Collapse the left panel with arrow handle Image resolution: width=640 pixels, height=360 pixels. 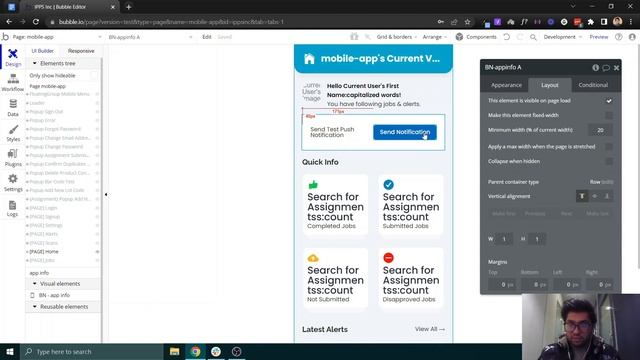pos(106,195)
